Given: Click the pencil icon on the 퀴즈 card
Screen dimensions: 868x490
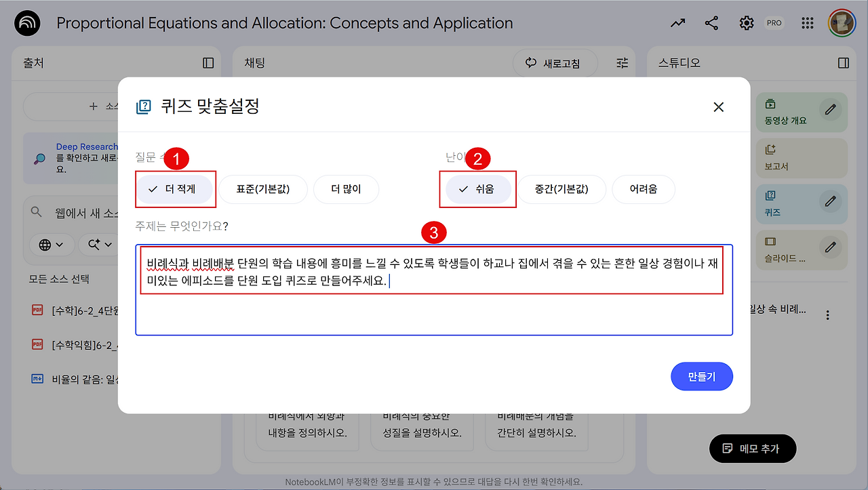Looking at the screenshot, I should [x=830, y=201].
